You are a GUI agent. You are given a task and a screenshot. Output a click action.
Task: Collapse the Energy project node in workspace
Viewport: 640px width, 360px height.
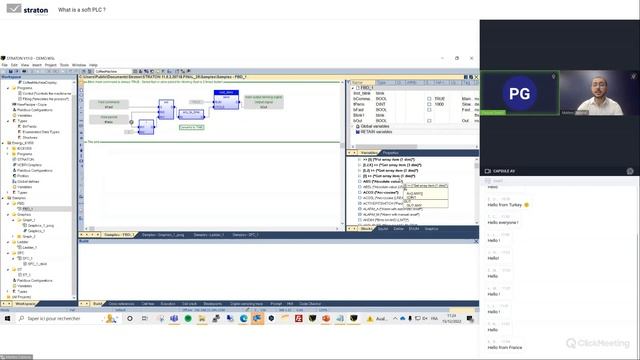pos(3,143)
